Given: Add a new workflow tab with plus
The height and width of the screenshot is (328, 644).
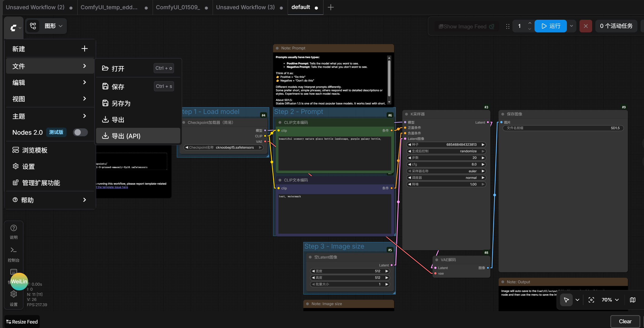Looking at the screenshot, I should 331,7.
